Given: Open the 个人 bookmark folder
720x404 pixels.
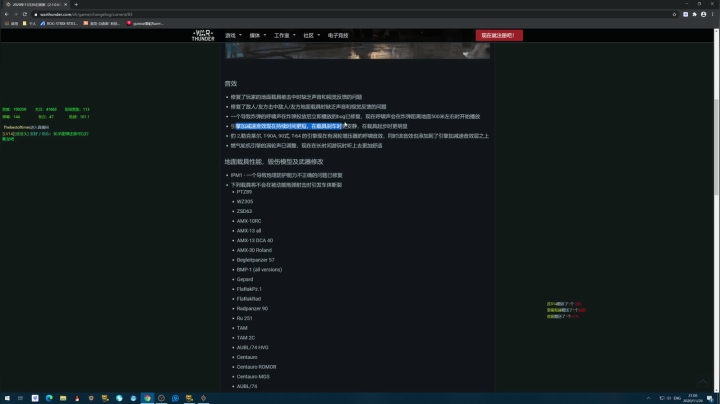Looking at the screenshot, I should pos(29,23).
